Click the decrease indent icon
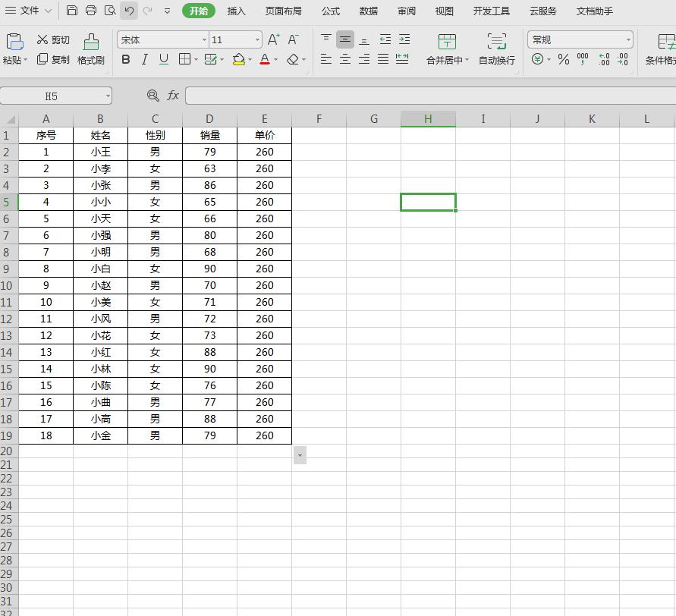The image size is (676, 616). (x=385, y=39)
